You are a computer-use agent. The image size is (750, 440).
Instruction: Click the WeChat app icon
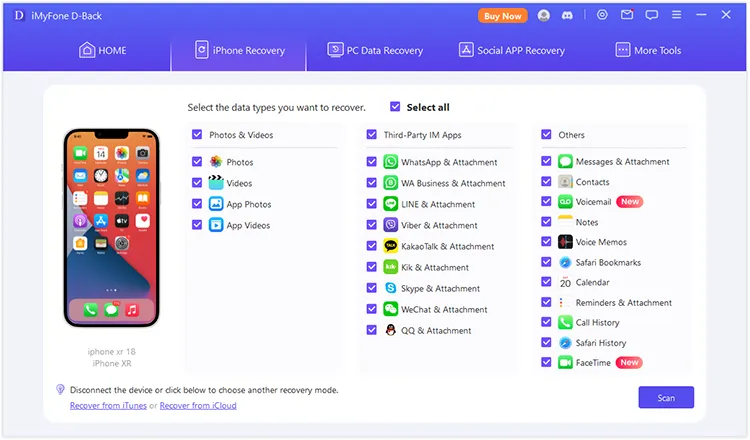pyautogui.click(x=391, y=309)
